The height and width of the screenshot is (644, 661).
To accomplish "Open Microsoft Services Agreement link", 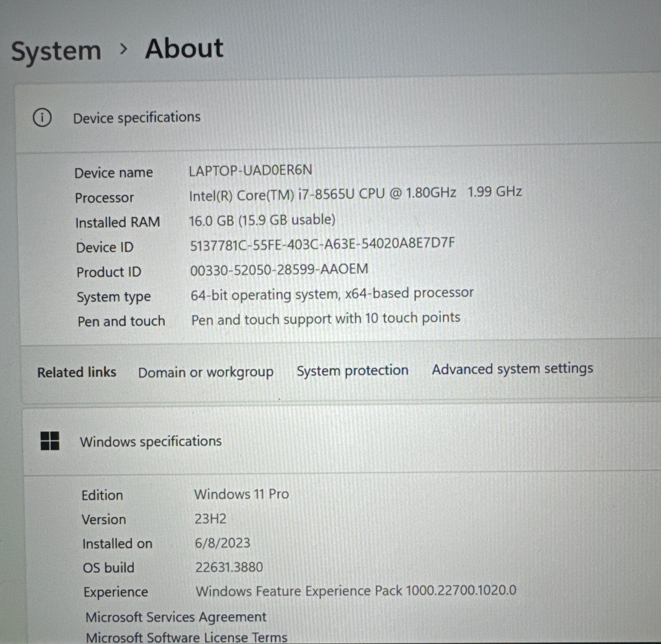I will 176,617.
